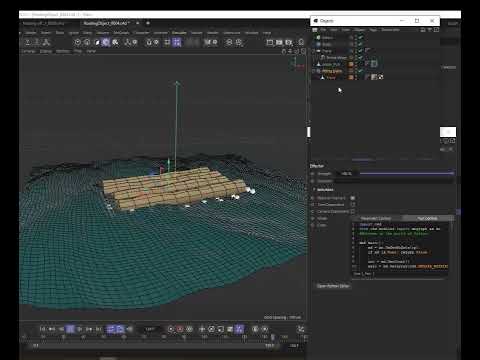The image size is (480, 360).
Task: Switch to Full Control tab
Action: coord(427,218)
